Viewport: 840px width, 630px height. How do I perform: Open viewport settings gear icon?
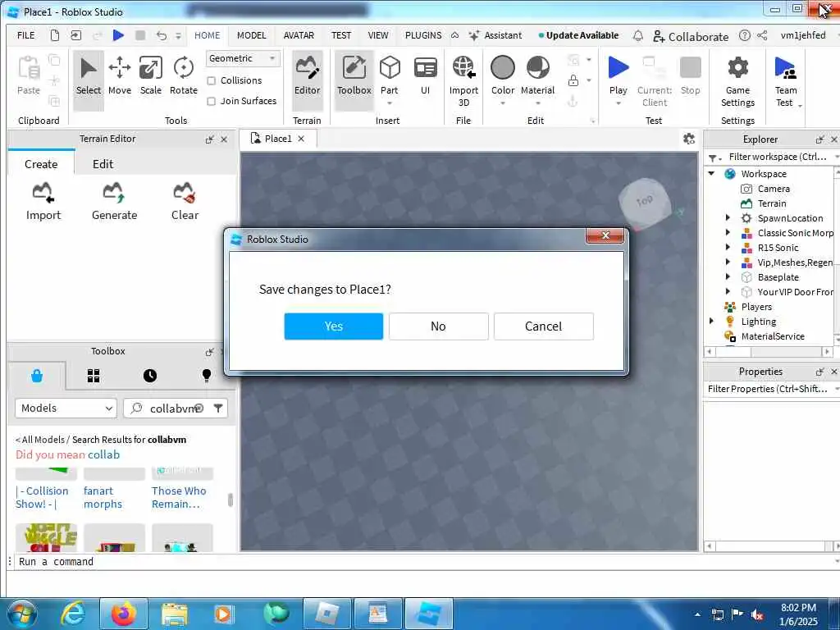click(689, 139)
